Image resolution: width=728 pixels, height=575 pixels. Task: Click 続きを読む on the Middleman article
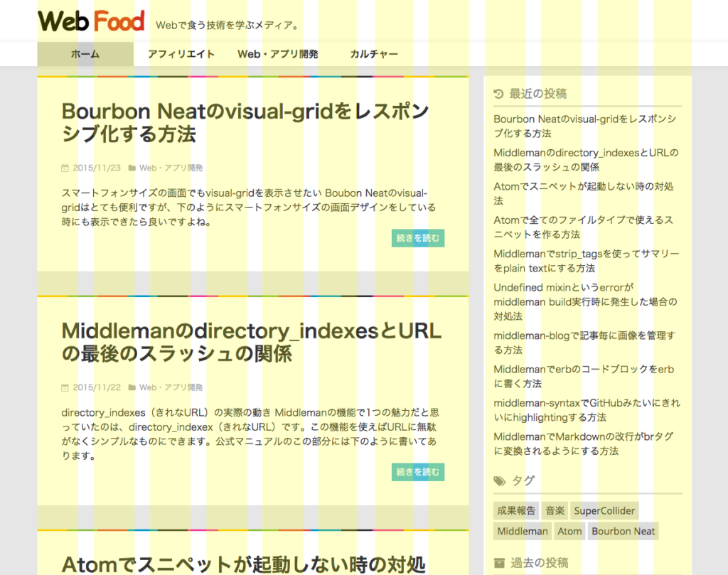tap(417, 471)
